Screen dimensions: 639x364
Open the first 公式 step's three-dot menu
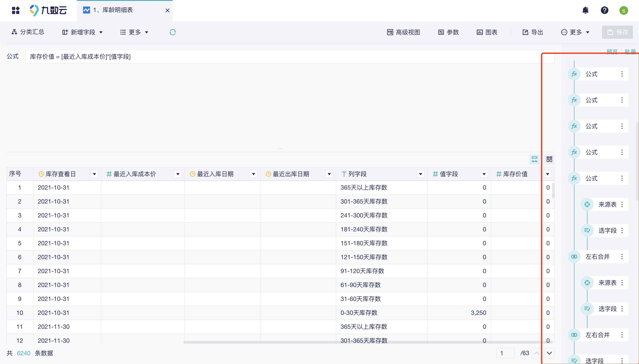tap(622, 74)
